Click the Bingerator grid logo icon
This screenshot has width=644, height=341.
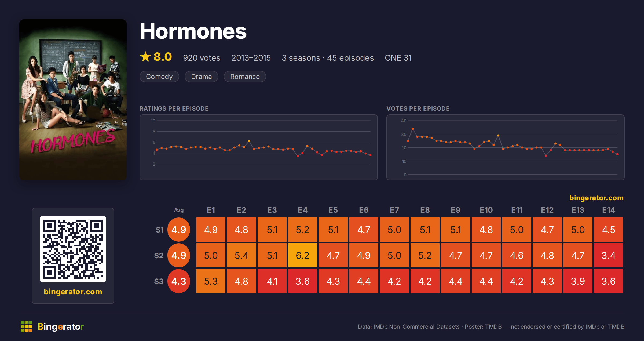point(26,327)
